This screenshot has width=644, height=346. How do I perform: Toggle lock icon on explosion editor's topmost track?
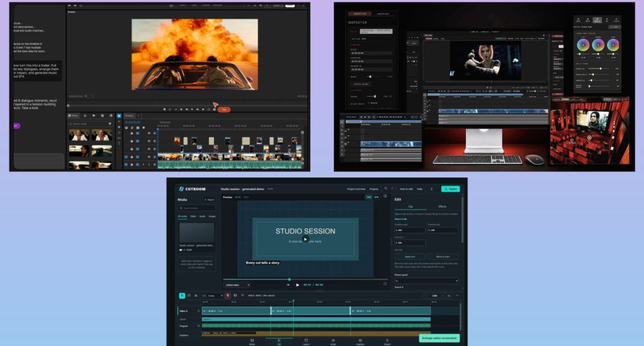tap(132, 133)
